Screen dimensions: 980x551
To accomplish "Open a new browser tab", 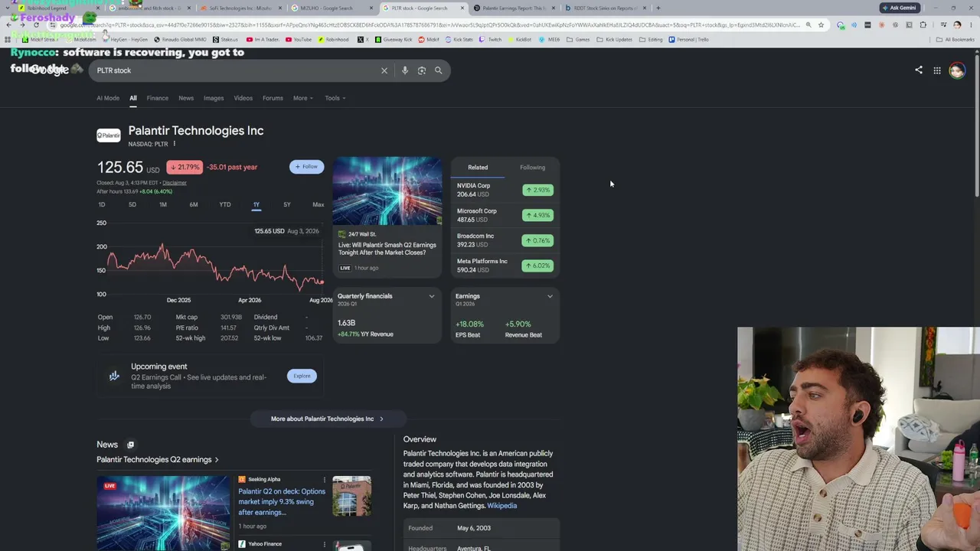I will coord(658,8).
